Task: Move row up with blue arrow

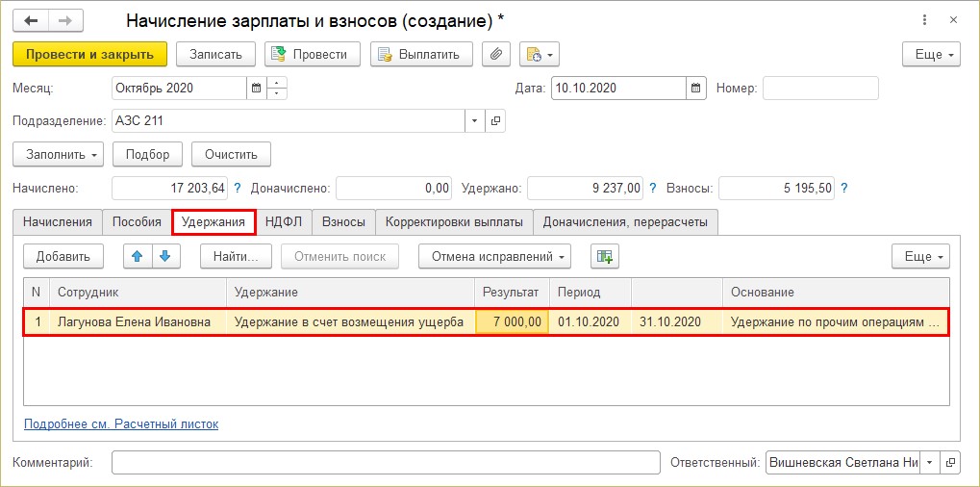Action: point(138,256)
